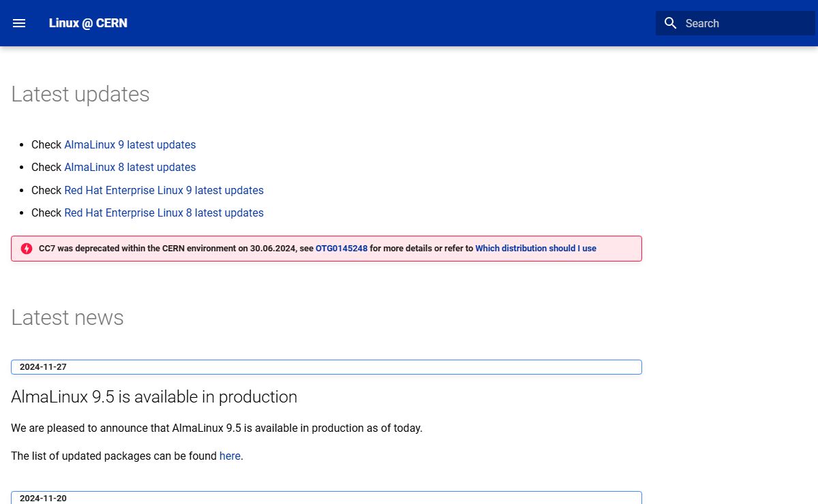
Task: Click the 2024-11-27 date label
Action: [43, 367]
